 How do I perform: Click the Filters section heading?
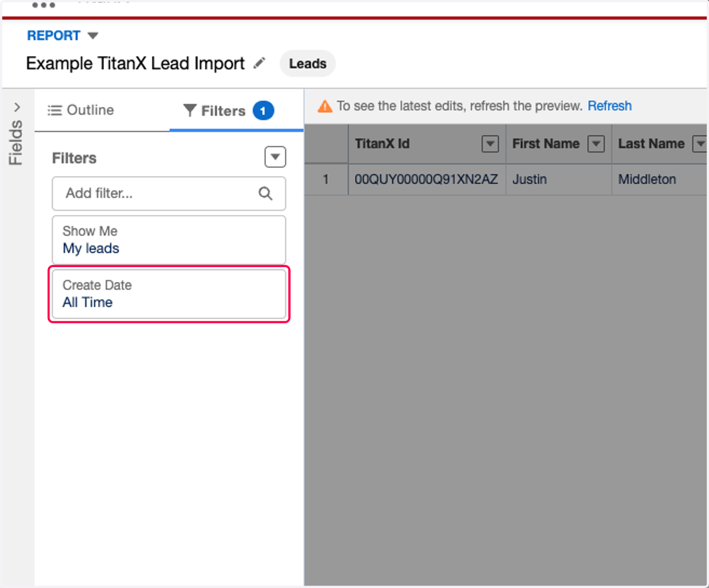(x=74, y=158)
